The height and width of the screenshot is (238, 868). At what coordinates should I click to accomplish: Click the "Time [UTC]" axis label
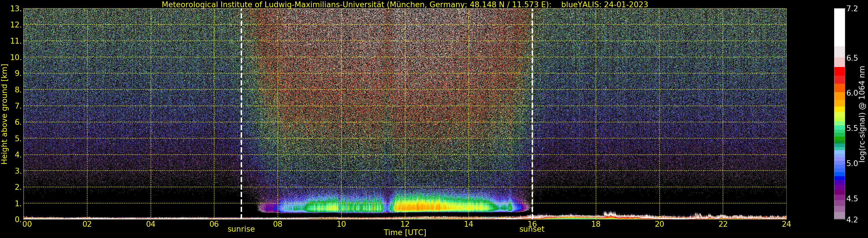[x=405, y=233]
